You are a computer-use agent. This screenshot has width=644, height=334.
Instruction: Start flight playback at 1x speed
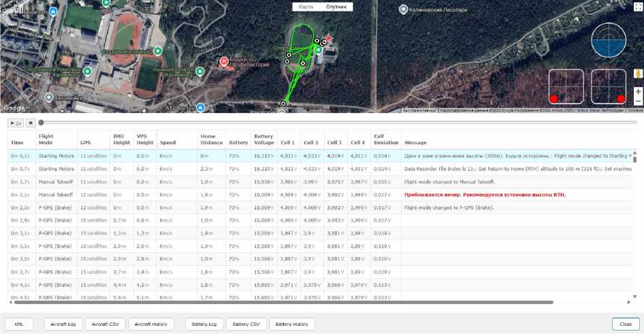tap(16, 122)
